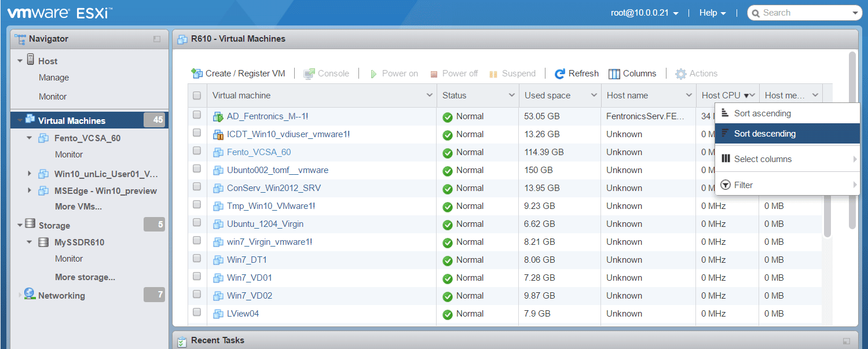Click the Actions gear icon
The width and height of the screenshot is (868, 349).
681,74
